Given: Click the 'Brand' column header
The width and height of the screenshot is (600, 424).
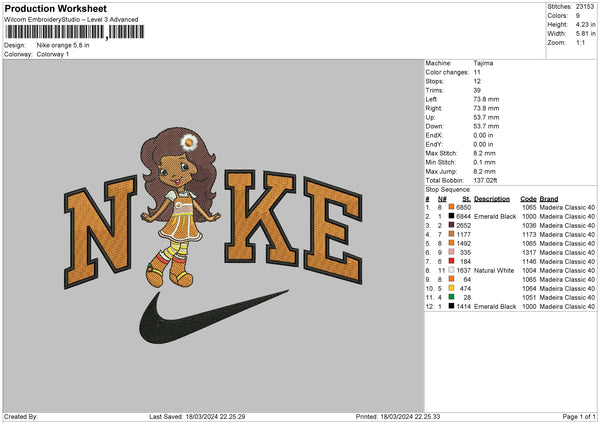Looking at the screenshot, I should point(549,199).
